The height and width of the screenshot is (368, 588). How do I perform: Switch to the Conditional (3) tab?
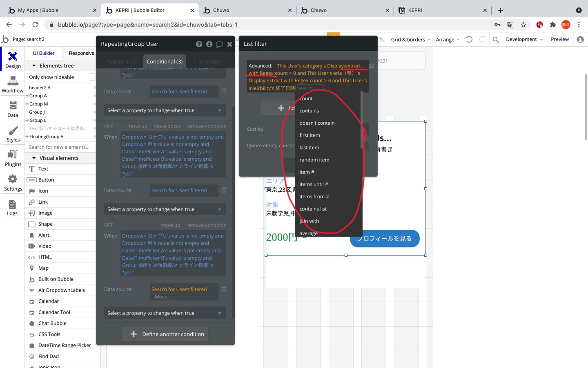click(165, 61)
